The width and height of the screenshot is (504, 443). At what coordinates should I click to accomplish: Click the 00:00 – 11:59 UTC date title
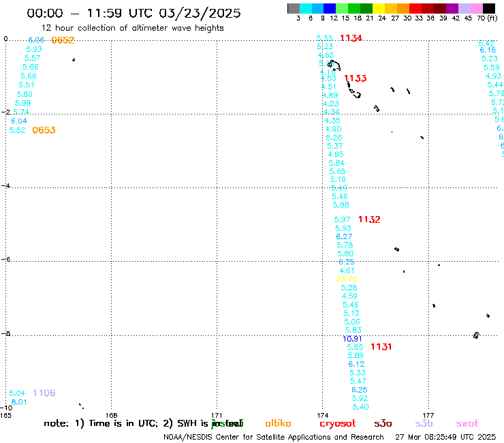tap(133, 13)
